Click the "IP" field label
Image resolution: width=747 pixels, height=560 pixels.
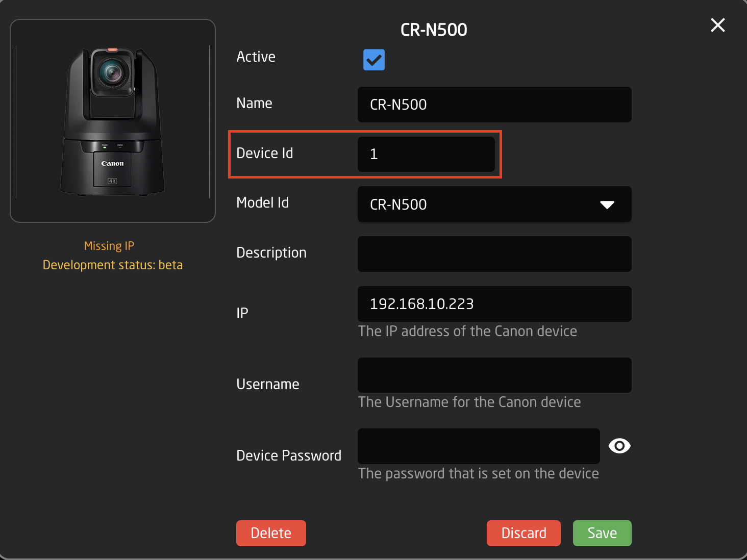tap(242, 313)
